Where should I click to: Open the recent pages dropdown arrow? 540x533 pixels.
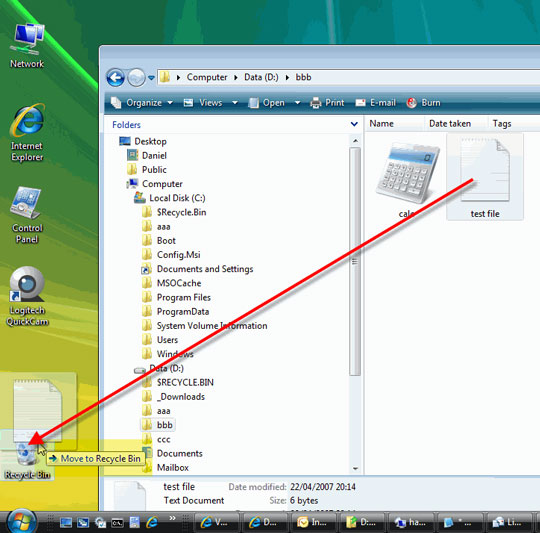click(x=151, y=78)
